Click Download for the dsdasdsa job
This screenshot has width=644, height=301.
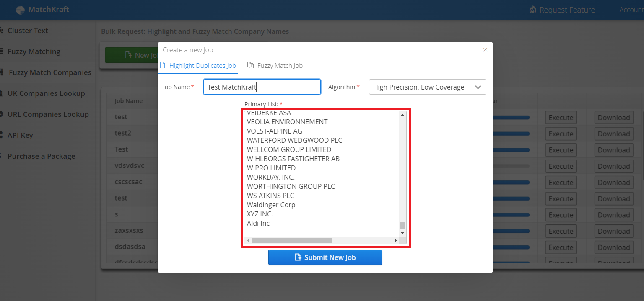tap(614, 247)
